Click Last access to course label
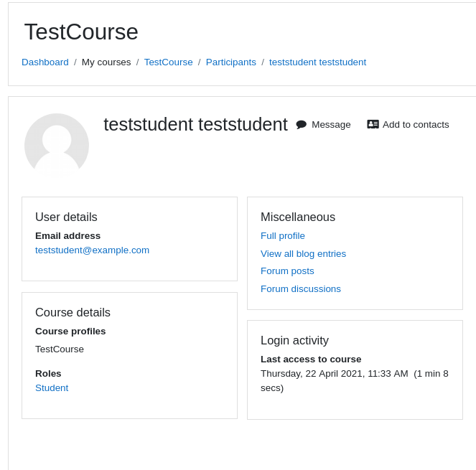The height and width of the screenshot is (470, 476). [x=311, y=359]
